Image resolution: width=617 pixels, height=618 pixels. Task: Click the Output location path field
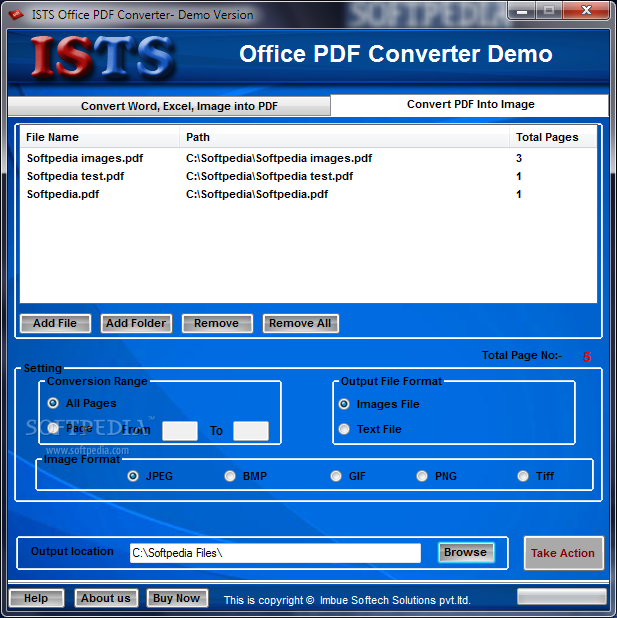click(x=275, y=553)
